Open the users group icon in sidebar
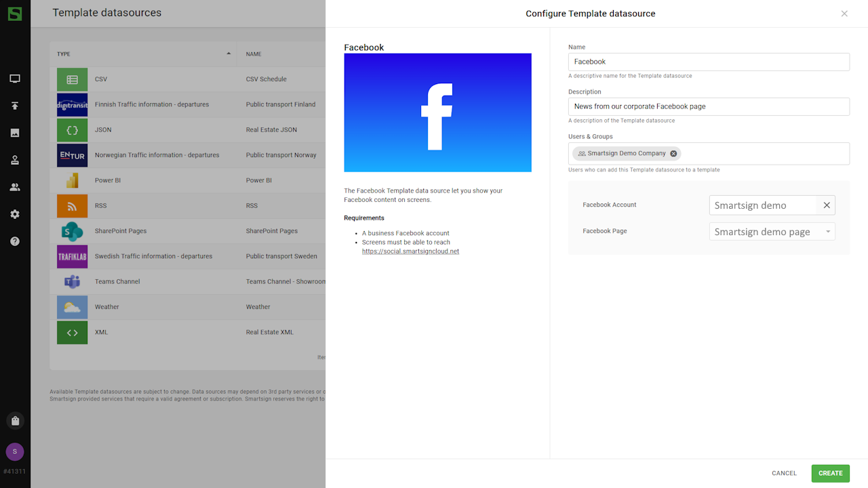Screen dimensions: 868x488 tap(15, 187)
